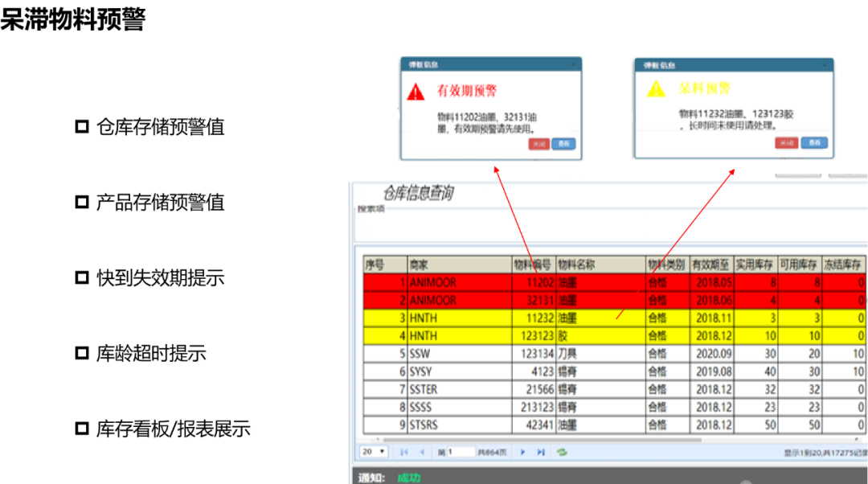This screenshot has width=868, height=484.
Task: Check the 库存看板/报表展示 bullet box
Action: click(82, 428)
